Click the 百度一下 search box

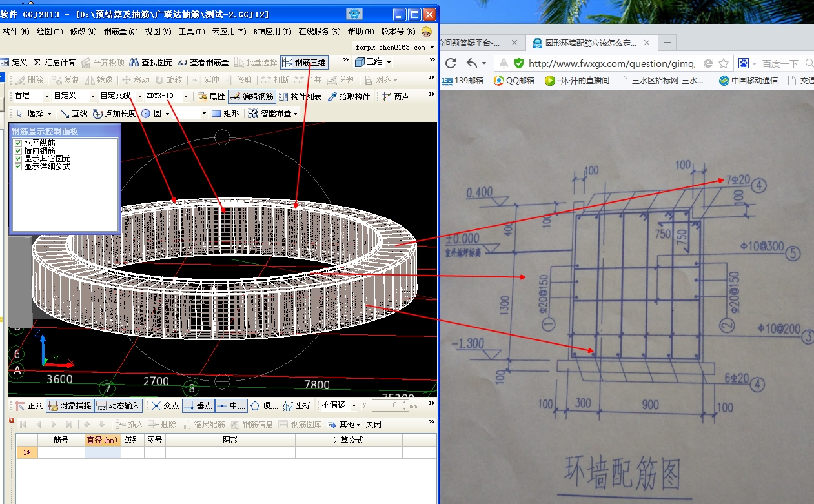pyautogui.click(x=780, y=63)
